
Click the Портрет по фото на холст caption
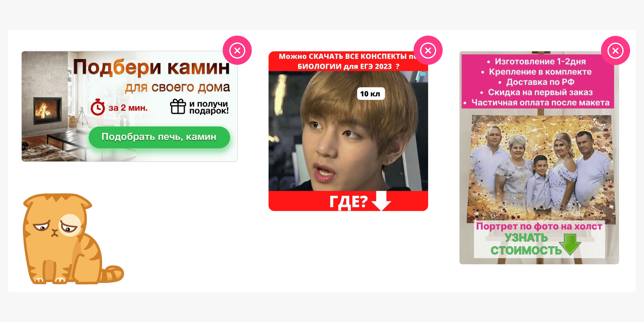539,226
